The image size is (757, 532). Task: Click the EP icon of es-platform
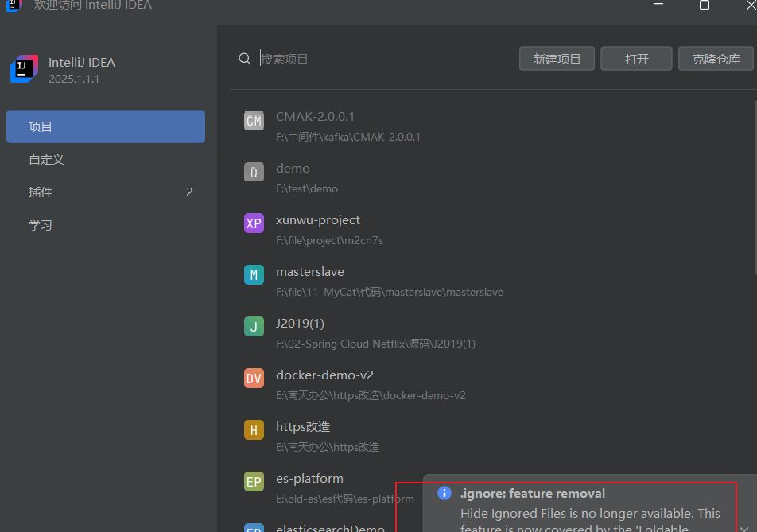pos(254,482)
